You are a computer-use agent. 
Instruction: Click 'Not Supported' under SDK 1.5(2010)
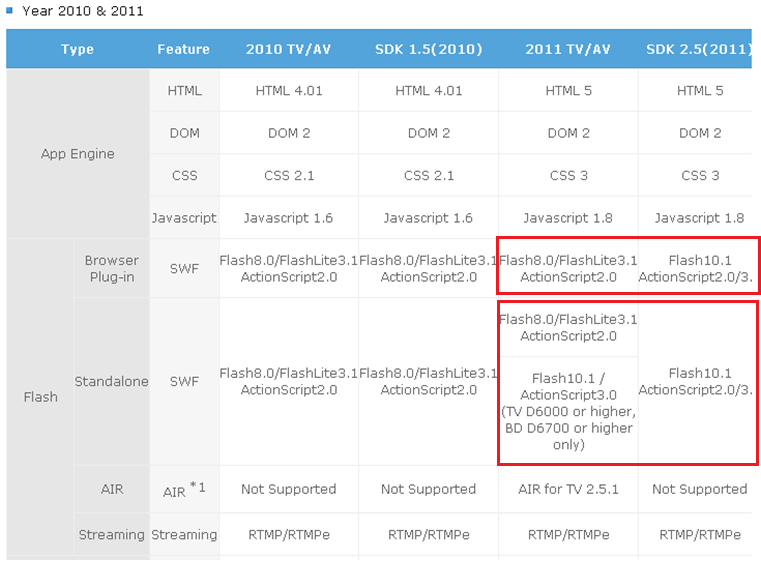point(429,489)
